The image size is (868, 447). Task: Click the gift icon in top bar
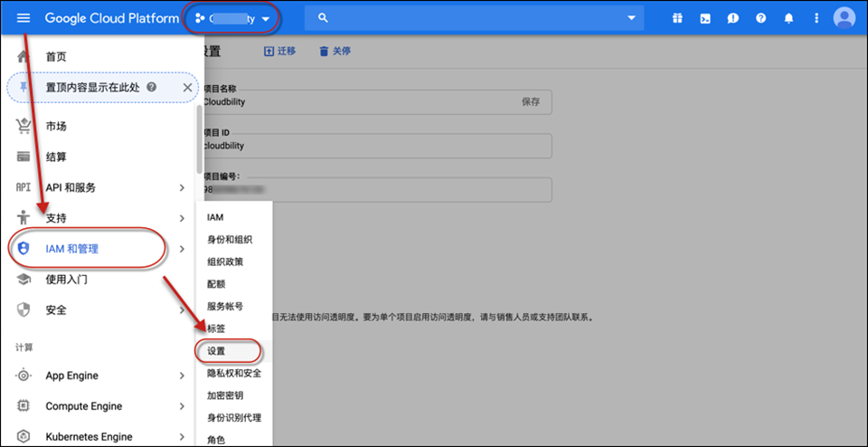[677, 18]
